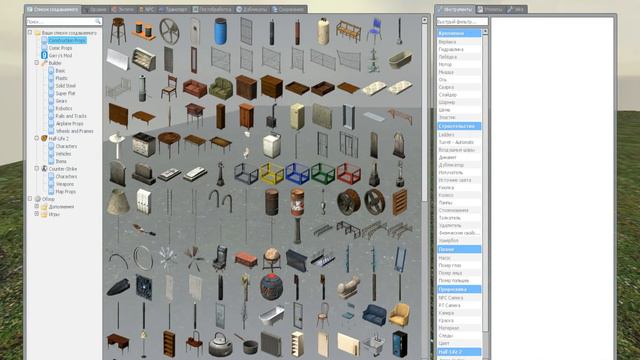
Task: Open the Транспорт tab
Action: point(173,9)
